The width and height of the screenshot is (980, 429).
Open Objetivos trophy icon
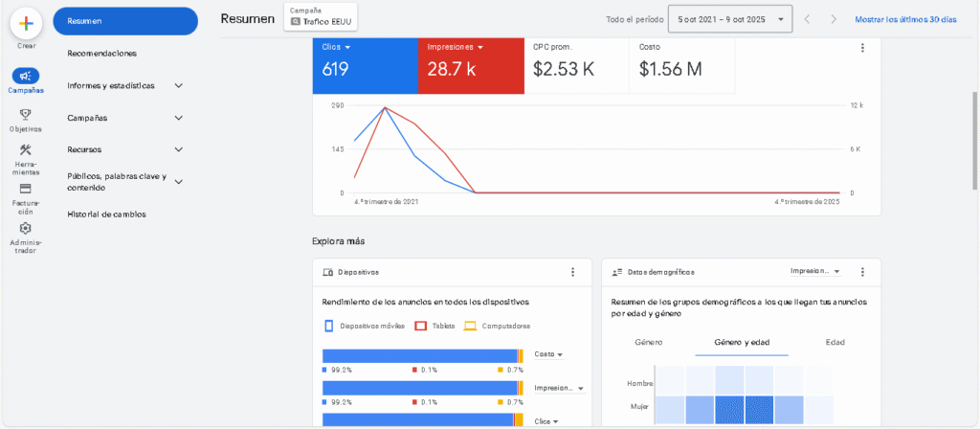(26, 115)
